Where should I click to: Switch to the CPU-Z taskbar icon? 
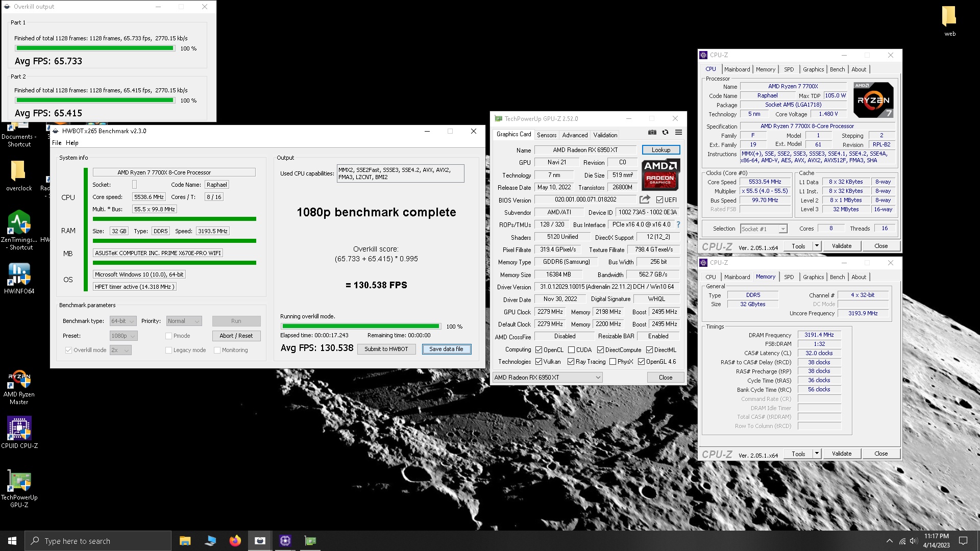285,541
